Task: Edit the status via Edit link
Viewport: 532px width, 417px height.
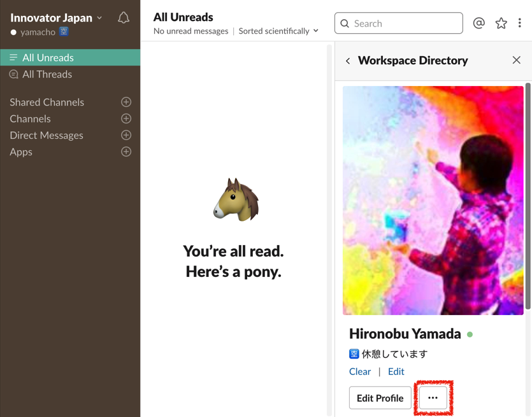Action: pyautogui.click(x=396, y=372)
